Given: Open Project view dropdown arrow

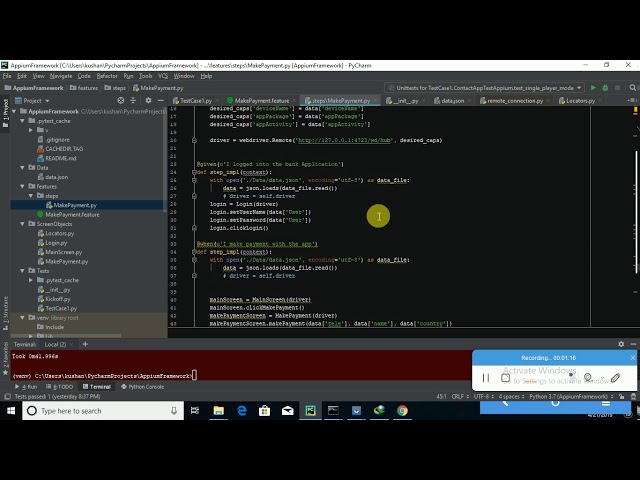Looking at the screenshot, I should coord(47,101).
